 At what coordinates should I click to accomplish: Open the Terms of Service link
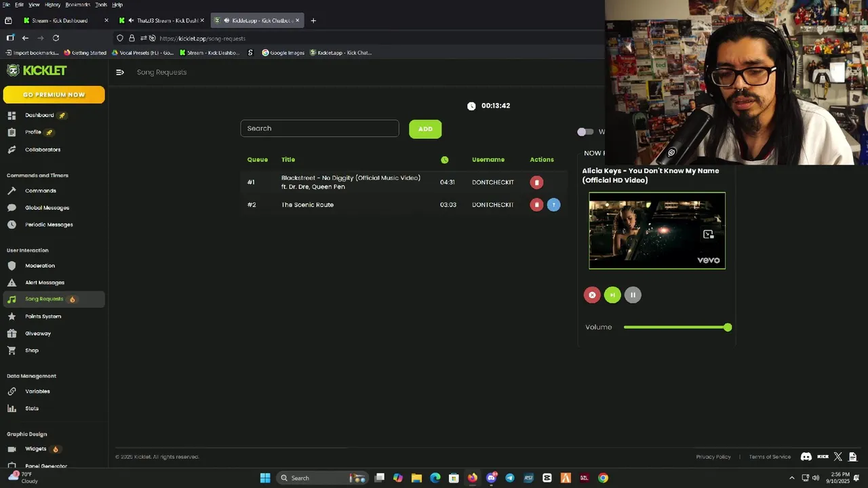[770, 457]
